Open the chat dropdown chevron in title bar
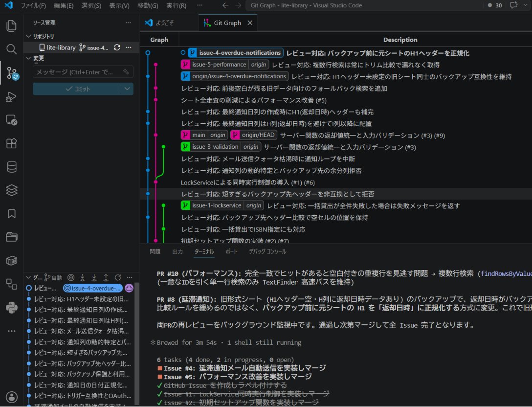This screenshot has height=407, width=532. coord(526,5)
